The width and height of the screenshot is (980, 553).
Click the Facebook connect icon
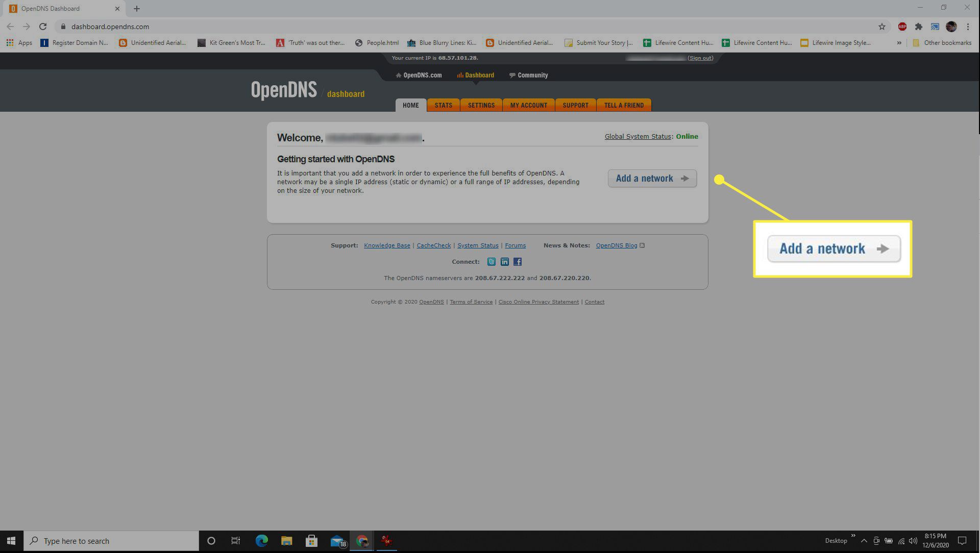(x=518, y=261)
